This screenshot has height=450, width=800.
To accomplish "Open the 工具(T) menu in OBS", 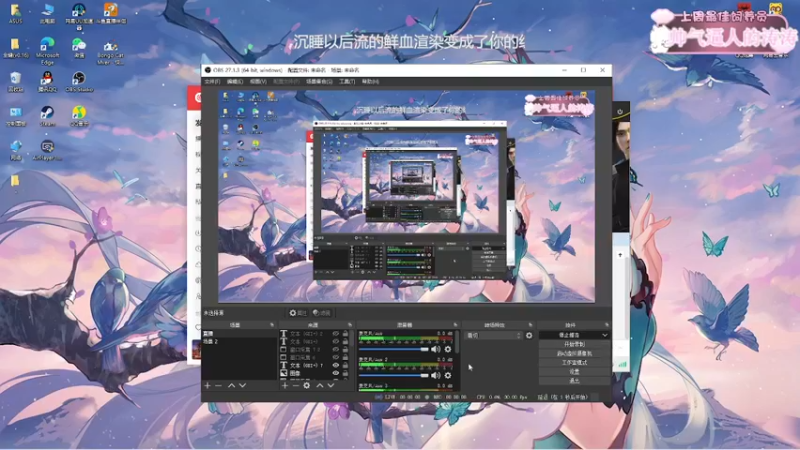I will point(347,82).
